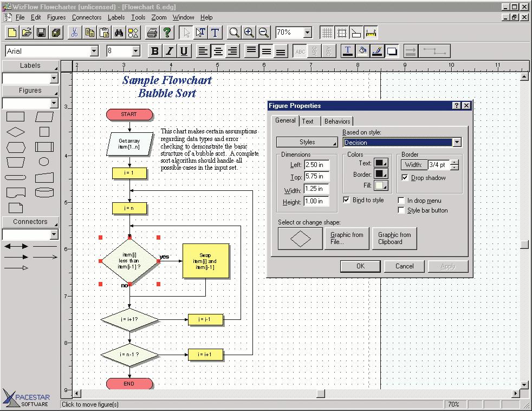
Task: Open the Styles button menu
Action: [x=307, y=142]
